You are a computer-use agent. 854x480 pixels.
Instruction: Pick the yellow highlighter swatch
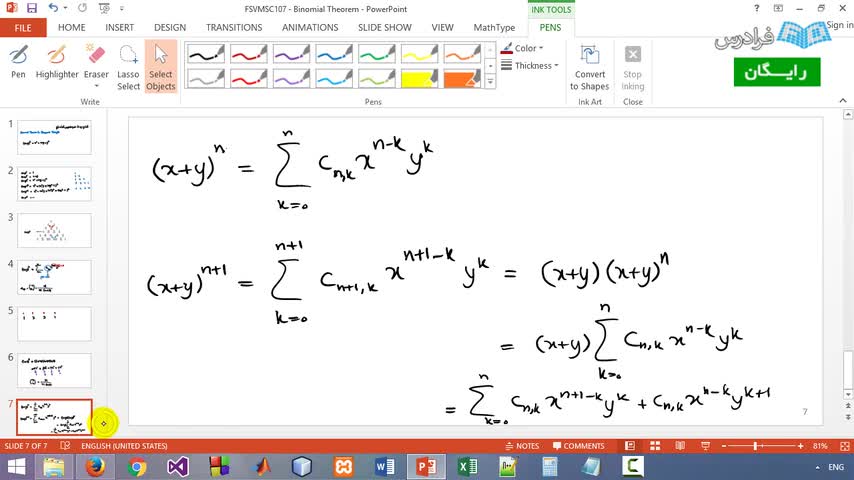(419, 78)
